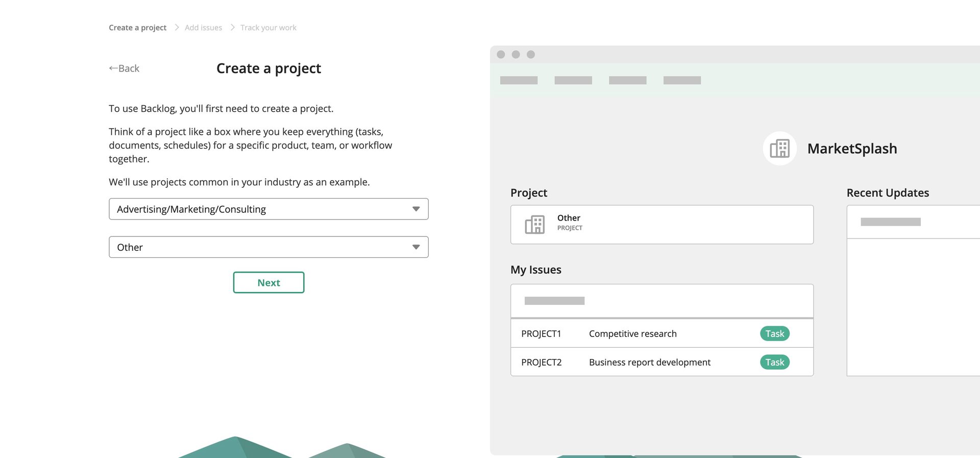
Task: Click the MarketSplash building logo icon
Action: (x=779, y=149)
